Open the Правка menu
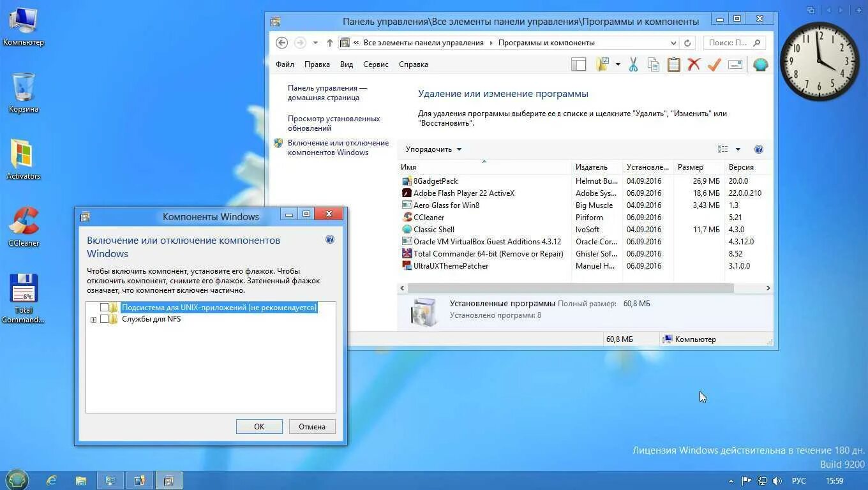This screenshot has height=490, width=868. pos(317,64)
